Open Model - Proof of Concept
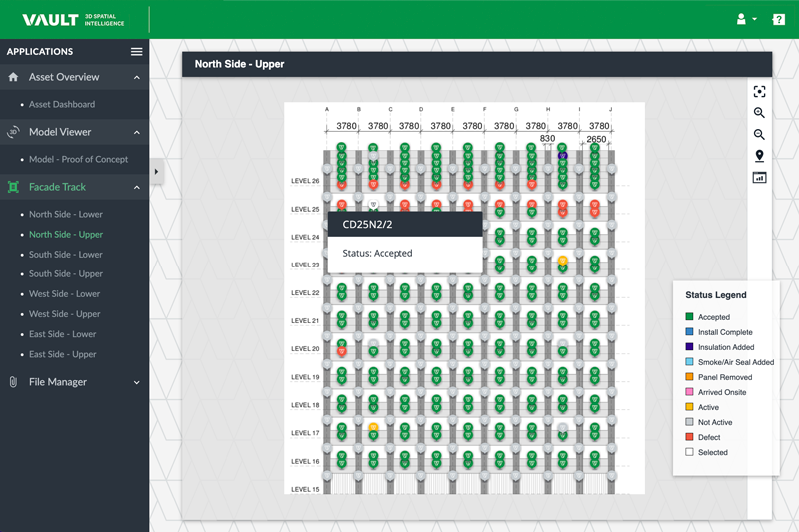Image resolution: width=799 pixels, height=532 pixels. point(79,160)
